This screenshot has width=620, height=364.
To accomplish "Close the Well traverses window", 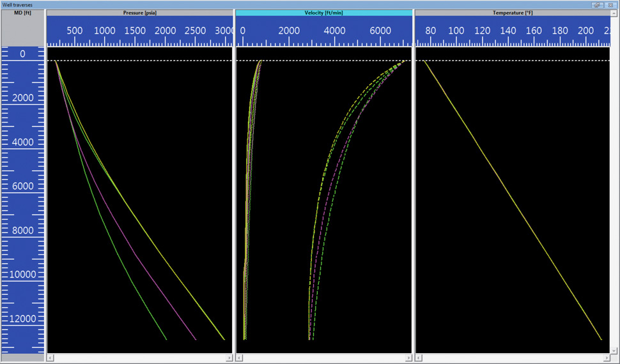I will point(610,4).
